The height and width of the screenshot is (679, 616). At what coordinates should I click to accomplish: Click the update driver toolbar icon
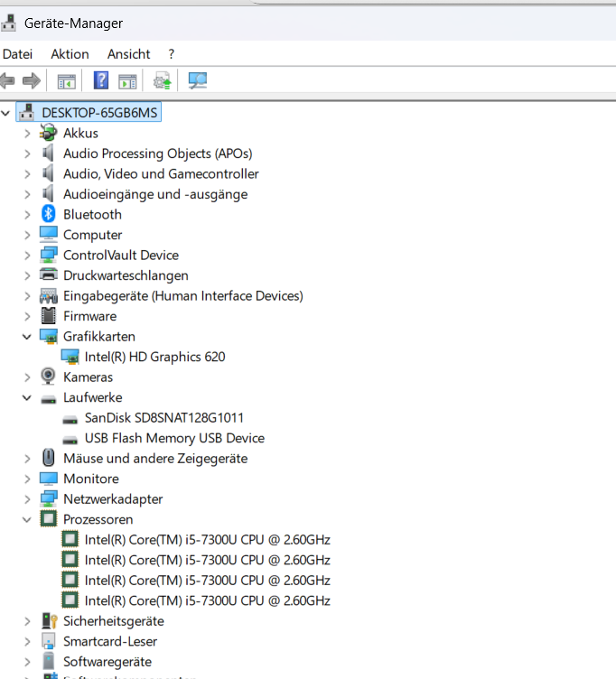click(x=163, y=81)
